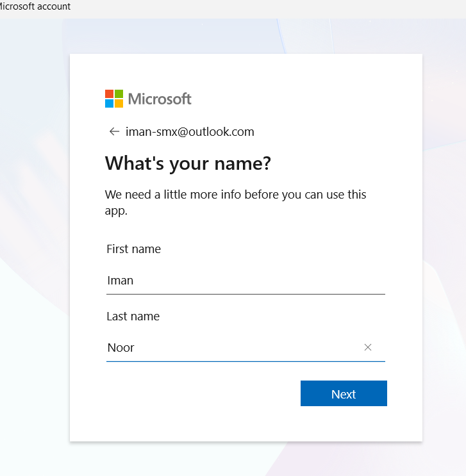The image size is (466, 476).
Task: Click the "We need a little more info" description
Action: point(235,202)
